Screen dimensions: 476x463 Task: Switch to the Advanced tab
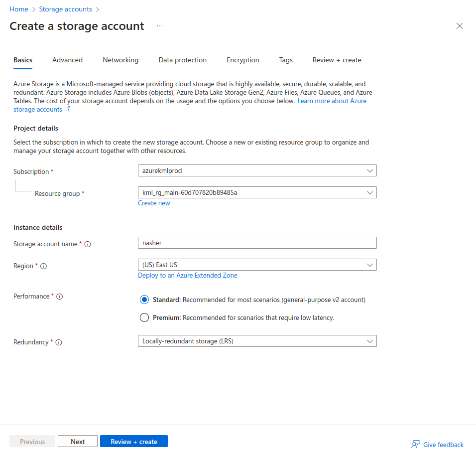tap(67, 60)
